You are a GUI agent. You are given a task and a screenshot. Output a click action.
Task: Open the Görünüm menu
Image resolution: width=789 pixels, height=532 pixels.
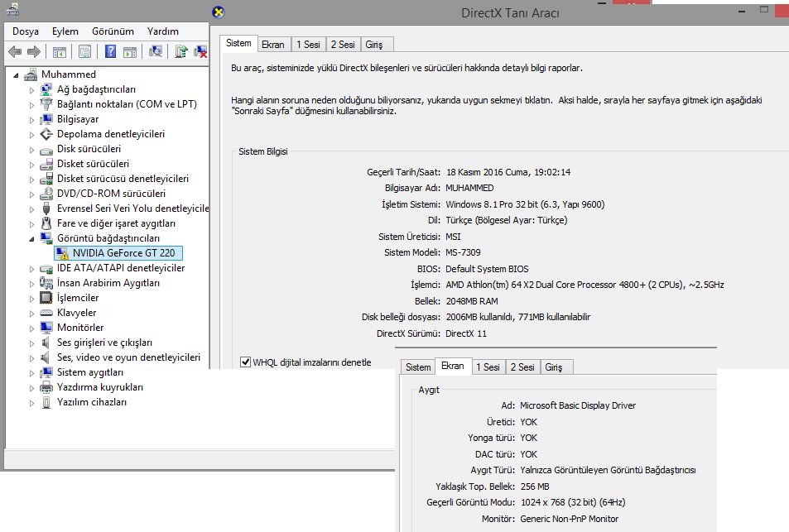tap(113, 31)
